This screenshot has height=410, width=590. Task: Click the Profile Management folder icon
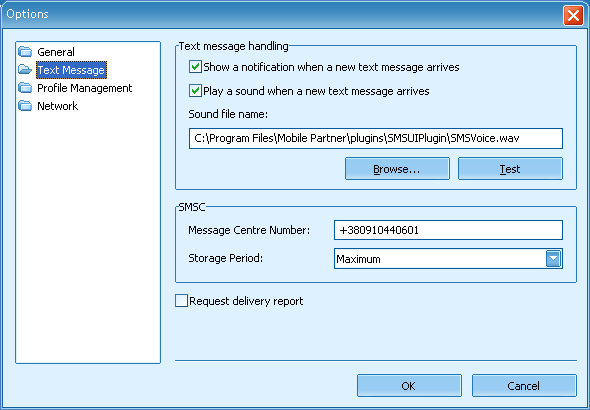pos(25,87)
